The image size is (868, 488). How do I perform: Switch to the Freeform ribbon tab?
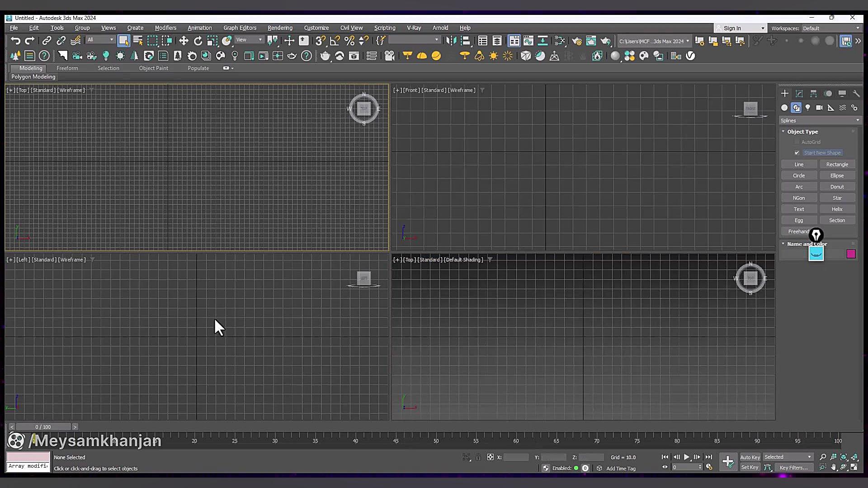tap(67, 68)
